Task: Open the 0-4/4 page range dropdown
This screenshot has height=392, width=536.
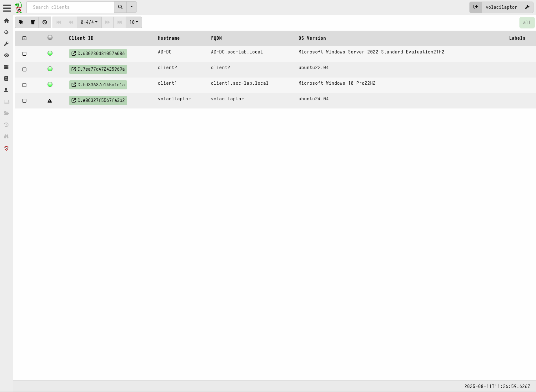Action: coord(89,22)
